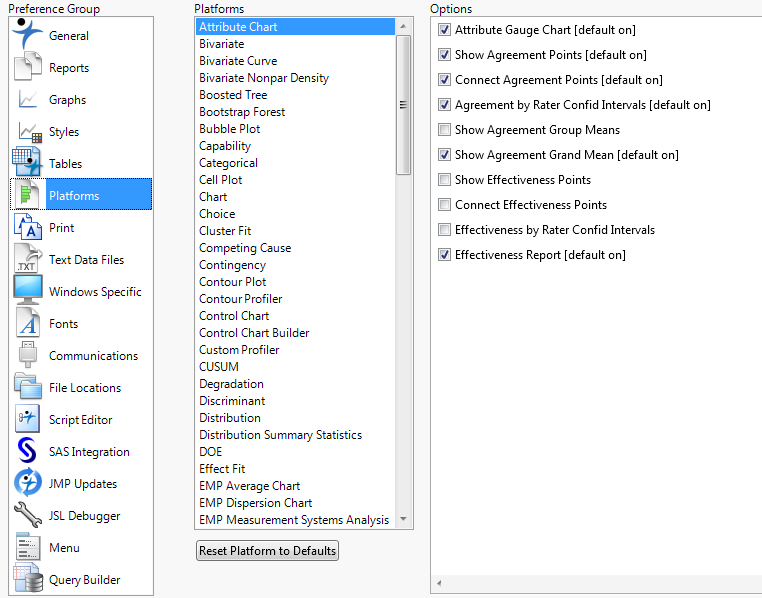762x598 pixels.
Task: Select Discriminant platform
Action: (295, 401)
